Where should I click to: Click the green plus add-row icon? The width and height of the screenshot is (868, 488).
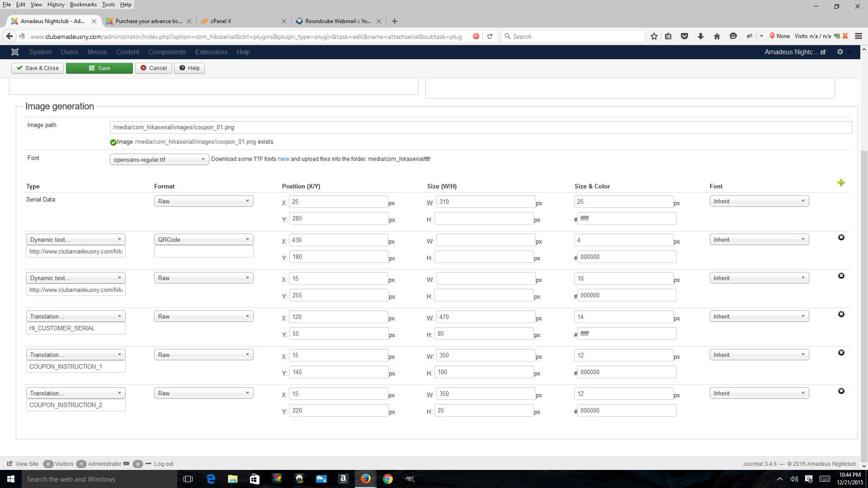pos(841,183)
